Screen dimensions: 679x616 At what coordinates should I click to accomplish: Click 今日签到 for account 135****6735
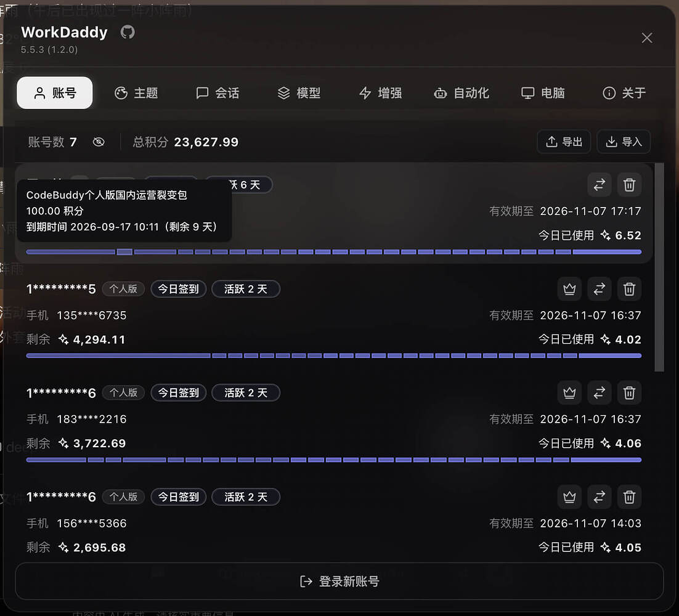pyautogui.click(x=179, y=289)
